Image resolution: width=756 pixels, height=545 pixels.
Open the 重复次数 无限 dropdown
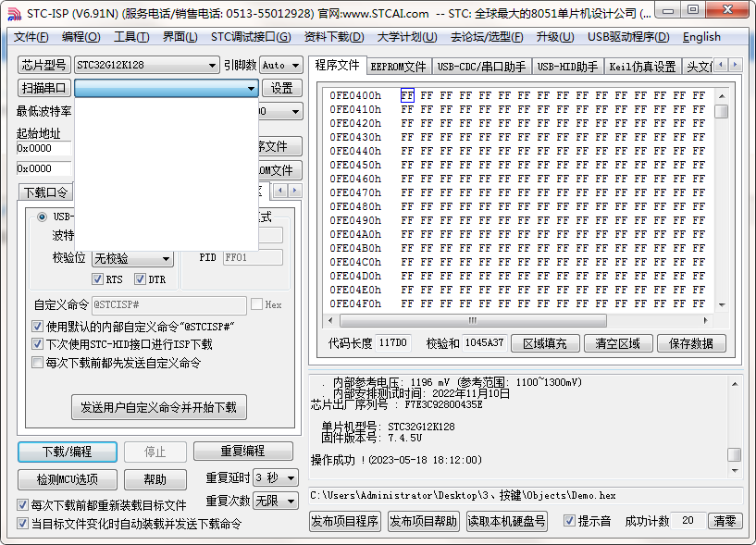point(291,502)
